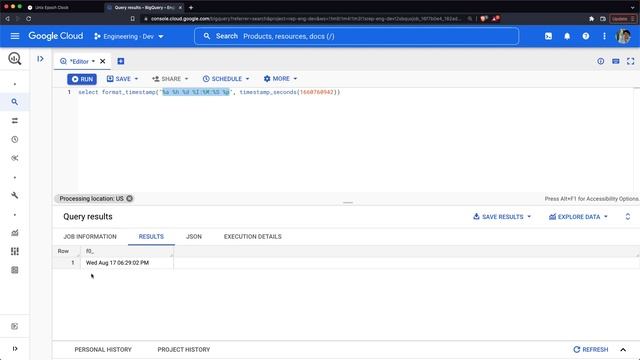Switch to the JSON tab
640x360 pixels.
tap(194, 236)
